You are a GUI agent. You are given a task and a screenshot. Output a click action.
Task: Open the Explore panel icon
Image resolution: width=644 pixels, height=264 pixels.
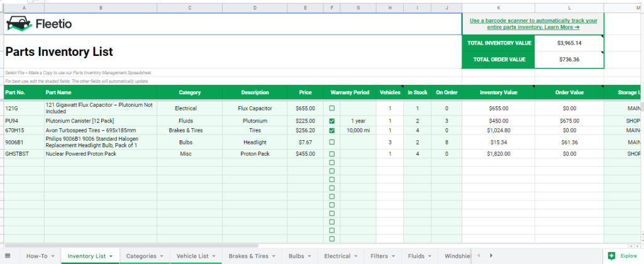pyautogui.click(x=611, y=256)
